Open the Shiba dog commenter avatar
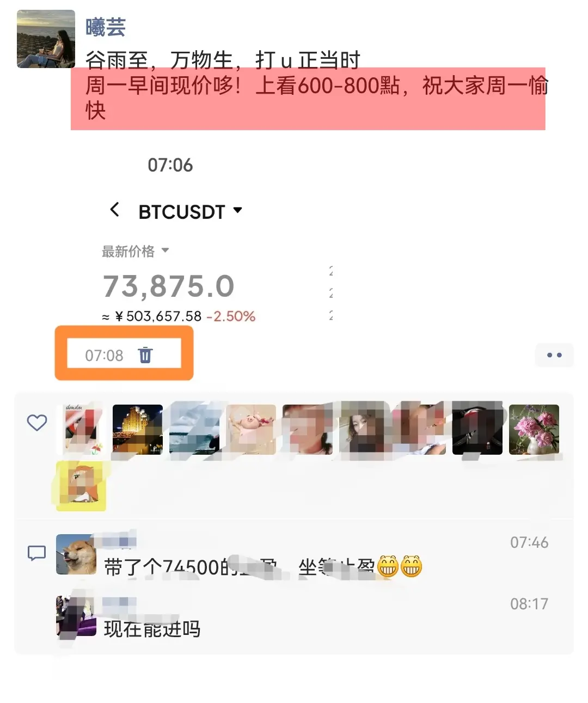 (76, 554)
